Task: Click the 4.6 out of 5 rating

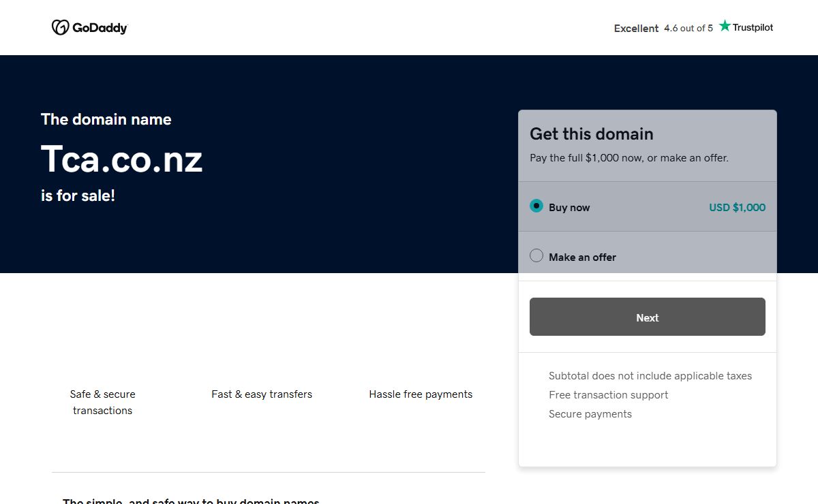Action: pos(688,28)
